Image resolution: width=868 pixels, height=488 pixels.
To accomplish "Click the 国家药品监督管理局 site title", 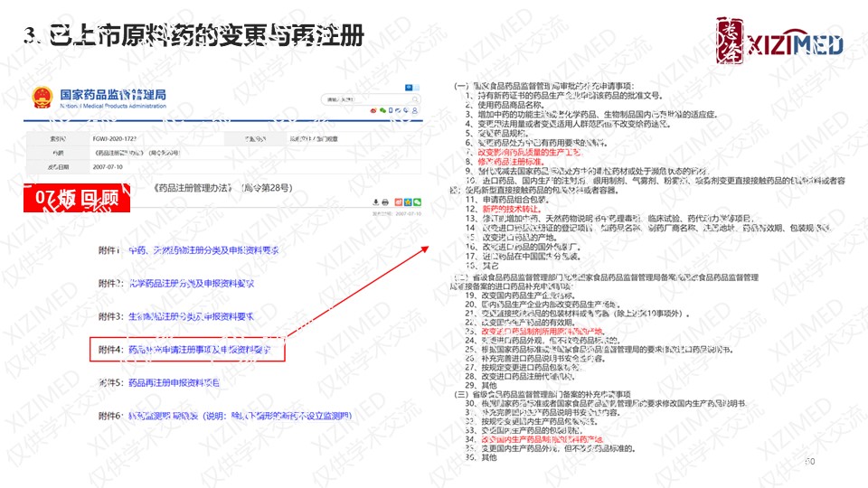I will pos(112,94).
